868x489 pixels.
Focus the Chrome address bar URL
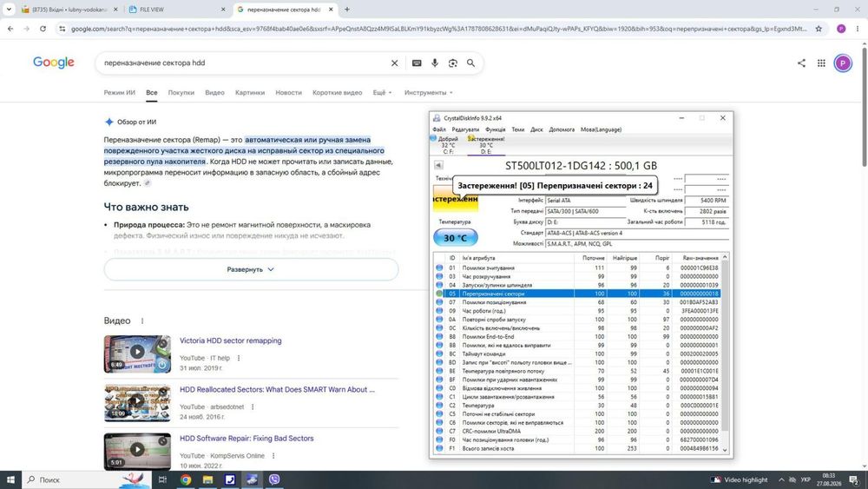tap(437, 29)
